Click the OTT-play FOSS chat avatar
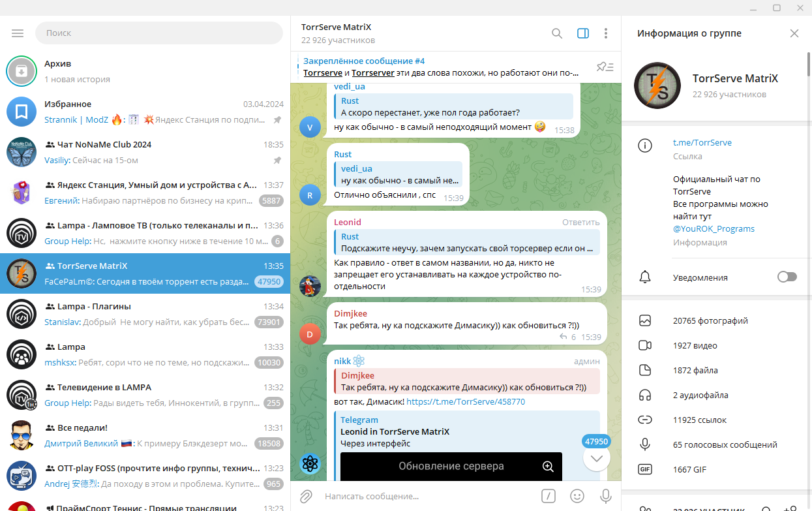The width and height of the screenshot is (812, 511). click(22, 476)
